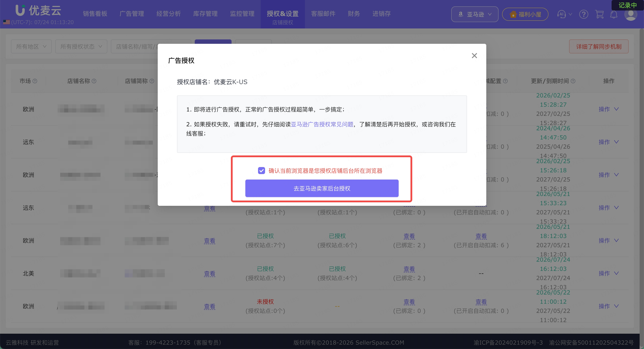Screen dimensions: 644x349
Task: Select the 授权&设置 tab
Action: pyautogui.click(x=283, y=14)
